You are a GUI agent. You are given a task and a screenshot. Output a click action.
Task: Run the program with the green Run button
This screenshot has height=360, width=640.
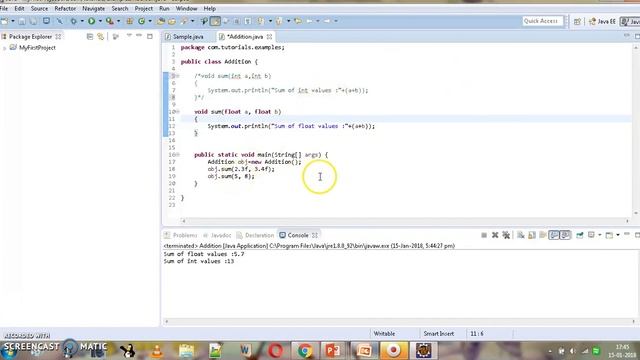[91, 21]
